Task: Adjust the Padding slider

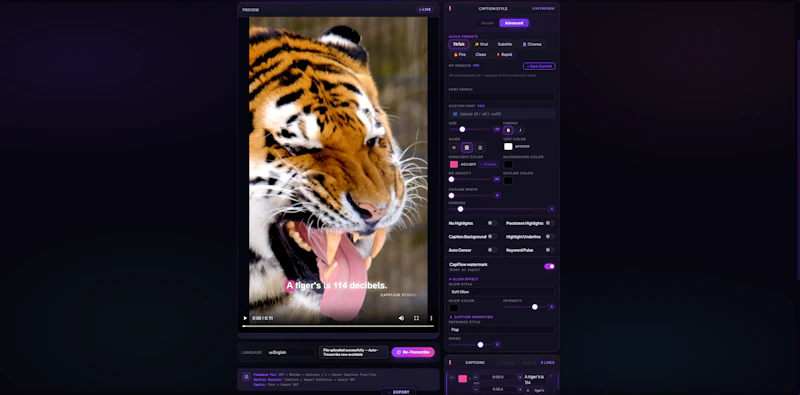Action: (x=497, y=209)
